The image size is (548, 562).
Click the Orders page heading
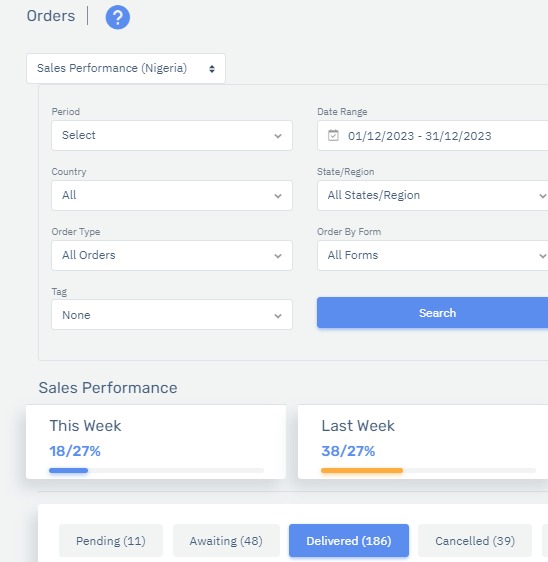[x=51, y=16]
